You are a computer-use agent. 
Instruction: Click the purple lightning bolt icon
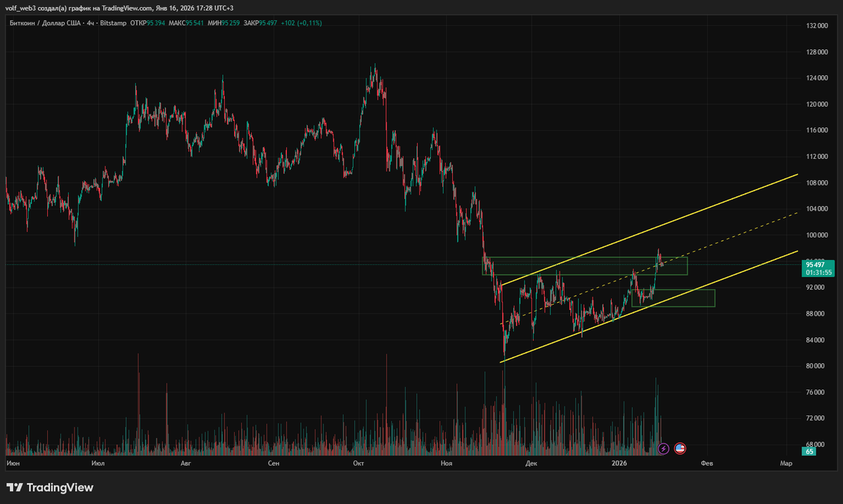[x=663, y=448]
